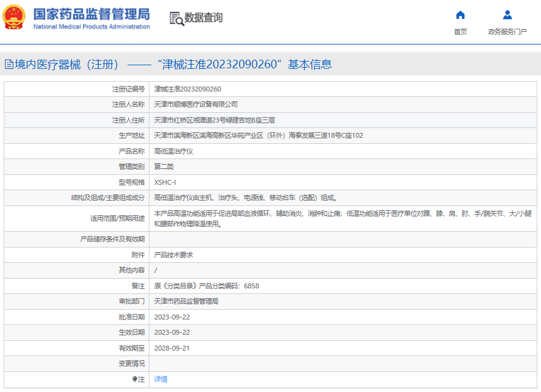Select the 适用范围/预期用途 description text

click(343, 219)
